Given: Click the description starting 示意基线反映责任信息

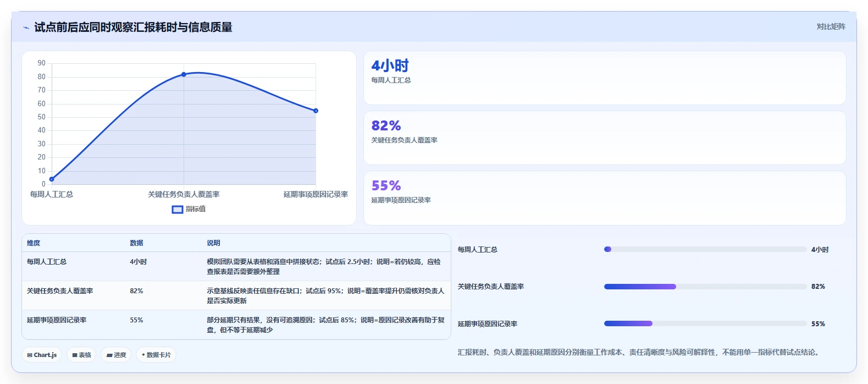Looking at the screenshot, I should (325, 296).
